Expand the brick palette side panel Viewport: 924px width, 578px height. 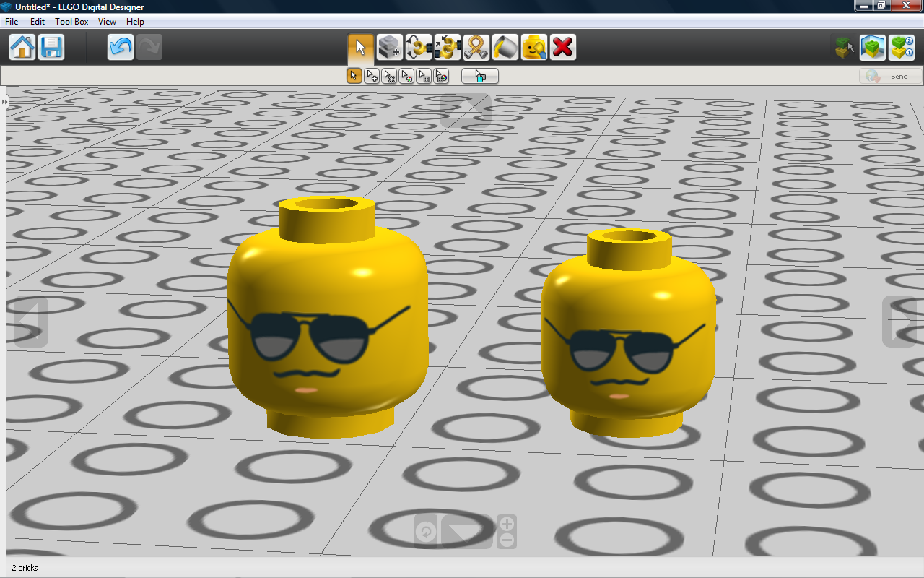(x=4, y=103)
